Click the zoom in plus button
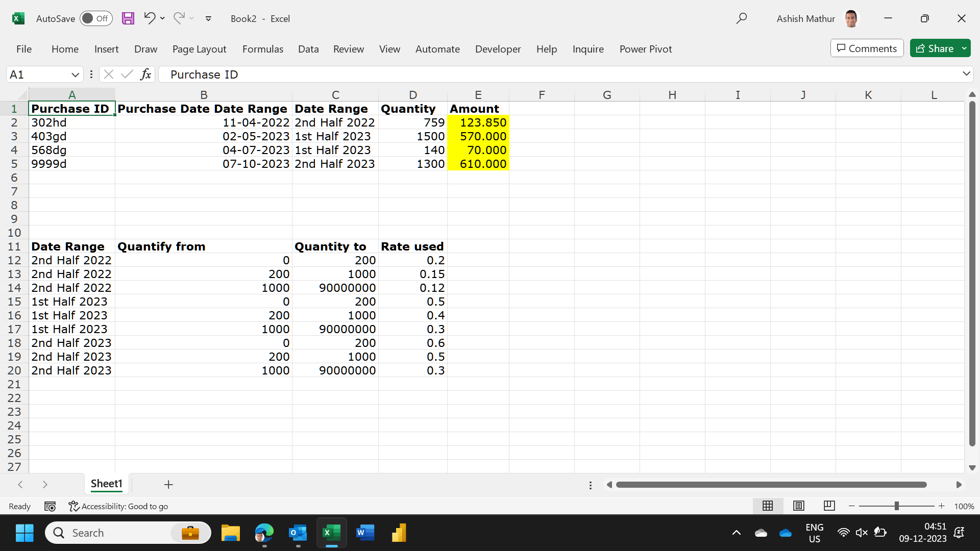Screen dimensions: 980x551 [x=942, y=506]
